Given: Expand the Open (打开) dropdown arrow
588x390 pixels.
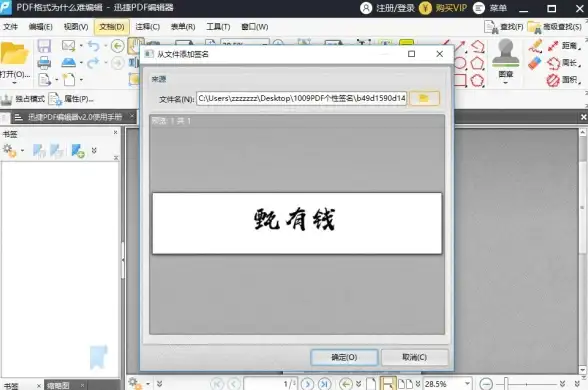Looking at the screenshot, I should (14, 82).
